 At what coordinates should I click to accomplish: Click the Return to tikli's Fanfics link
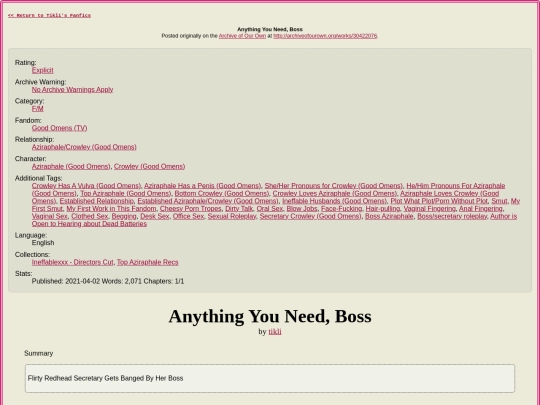point(49,15)
